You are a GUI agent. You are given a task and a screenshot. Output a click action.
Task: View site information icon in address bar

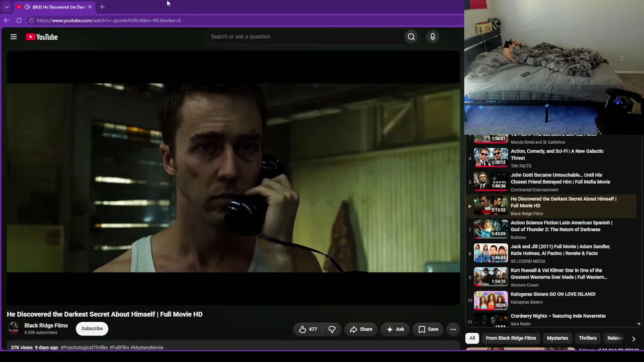coord(31,21)
